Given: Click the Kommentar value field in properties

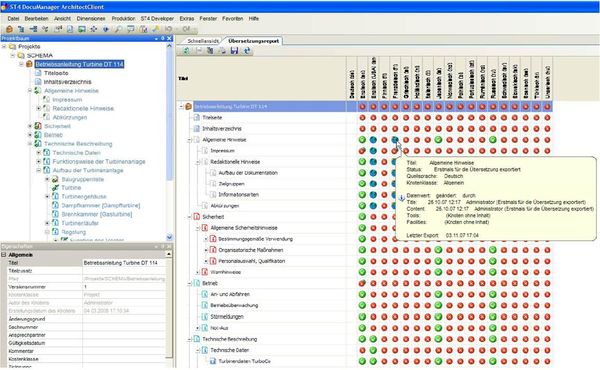Looking at the screenshot, I should tap(124, 351).
